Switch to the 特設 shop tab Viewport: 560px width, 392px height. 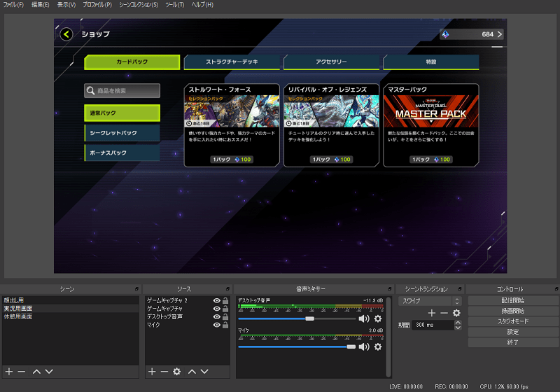[x=431, y=62]
